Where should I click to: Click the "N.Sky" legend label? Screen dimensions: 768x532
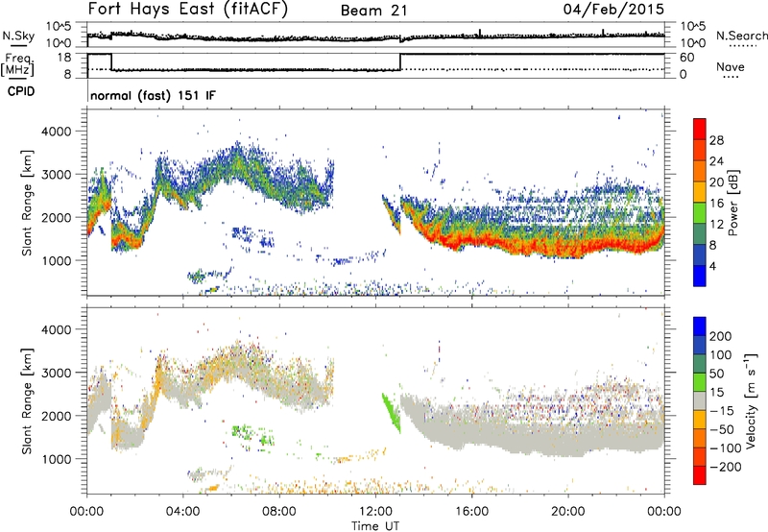18,36
